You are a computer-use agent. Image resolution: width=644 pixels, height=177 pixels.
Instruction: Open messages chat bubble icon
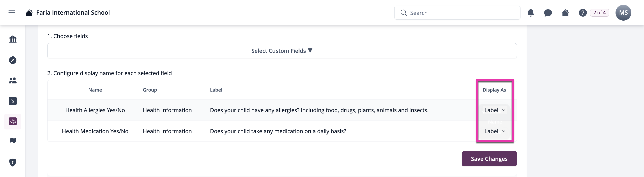click(548, 13)
